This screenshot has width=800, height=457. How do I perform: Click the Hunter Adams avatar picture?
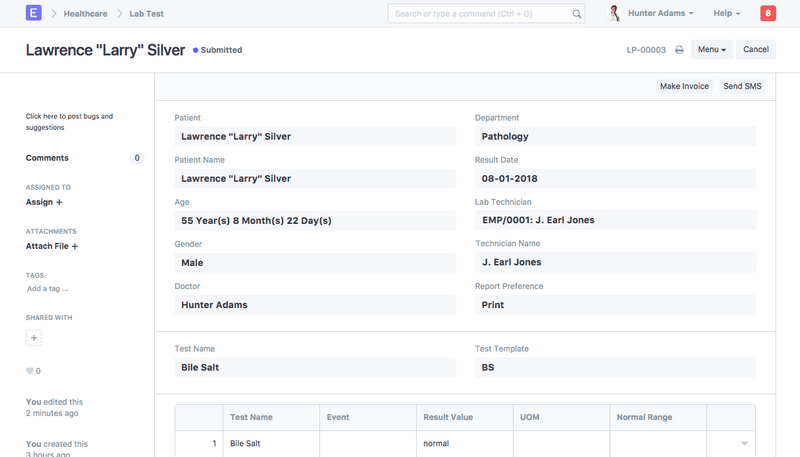coord(614,14)
